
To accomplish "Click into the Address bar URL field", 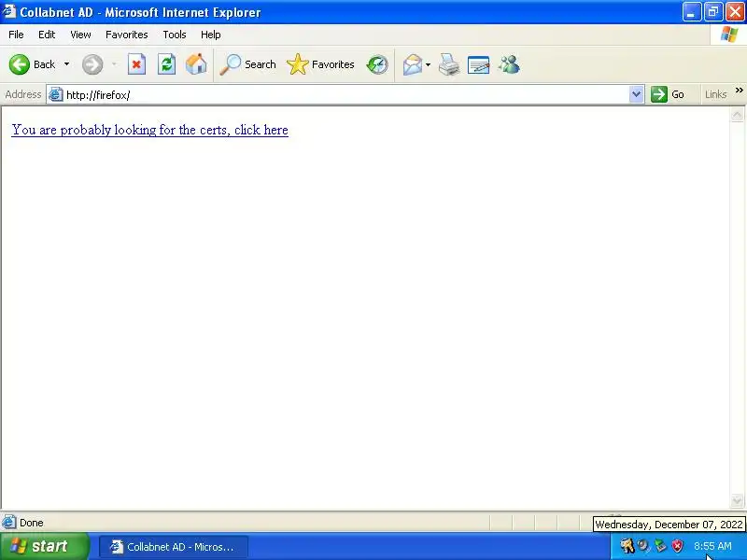I will tap(346, 95).
